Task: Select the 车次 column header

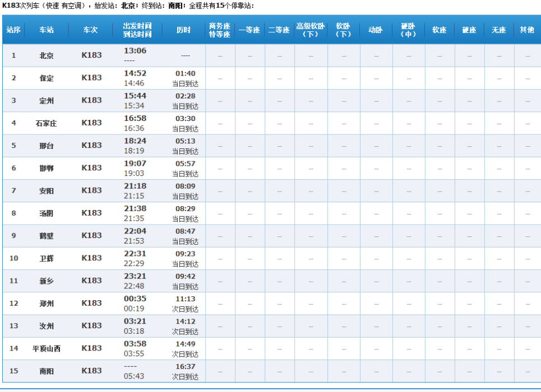Action: [x=90, y=30]
